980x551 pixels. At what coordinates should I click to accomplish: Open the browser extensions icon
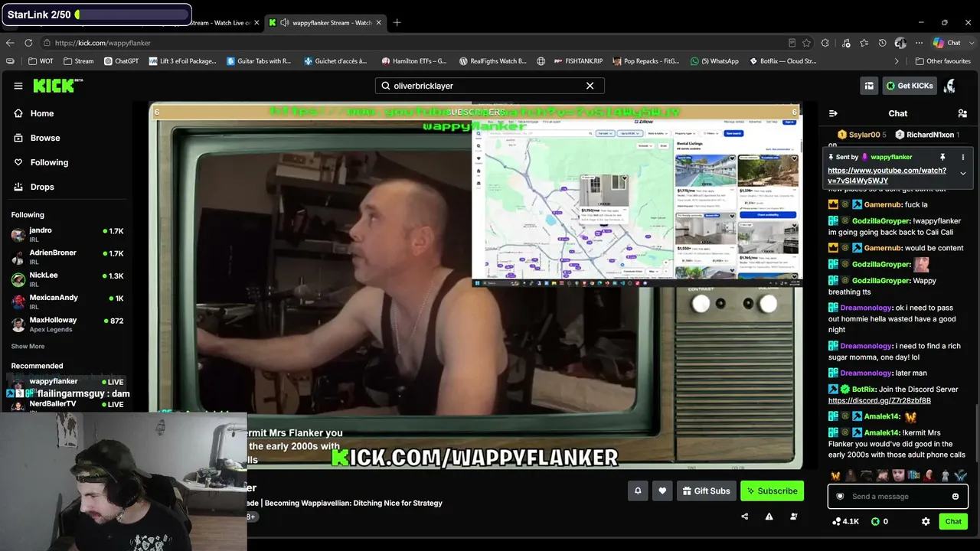pos(825,43)
